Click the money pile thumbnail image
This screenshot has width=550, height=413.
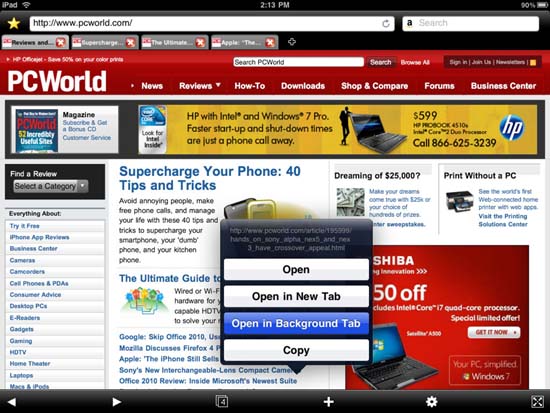(x=350, y=202)
